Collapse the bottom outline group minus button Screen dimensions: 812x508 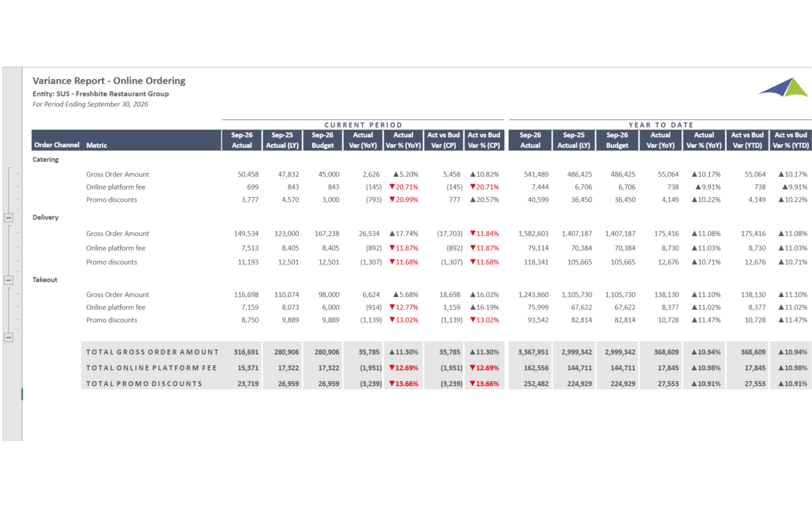pos(8,337)
